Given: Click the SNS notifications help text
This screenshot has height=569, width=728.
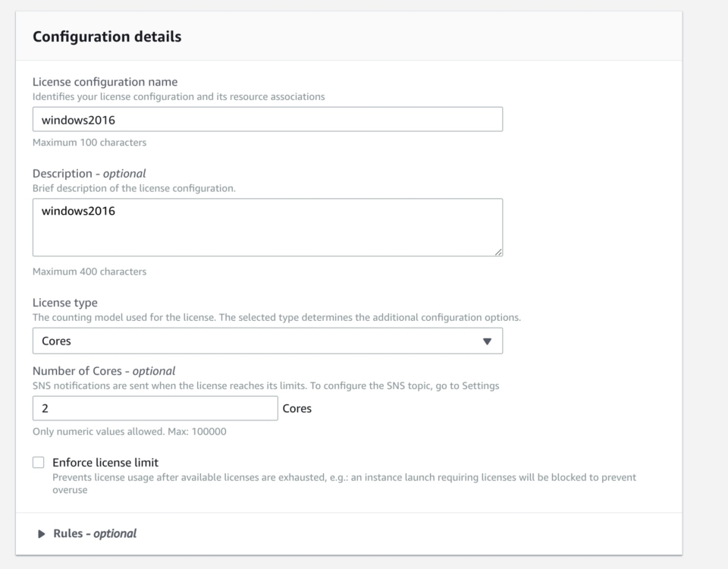Looking at the screenshot, I should (266, 386).
